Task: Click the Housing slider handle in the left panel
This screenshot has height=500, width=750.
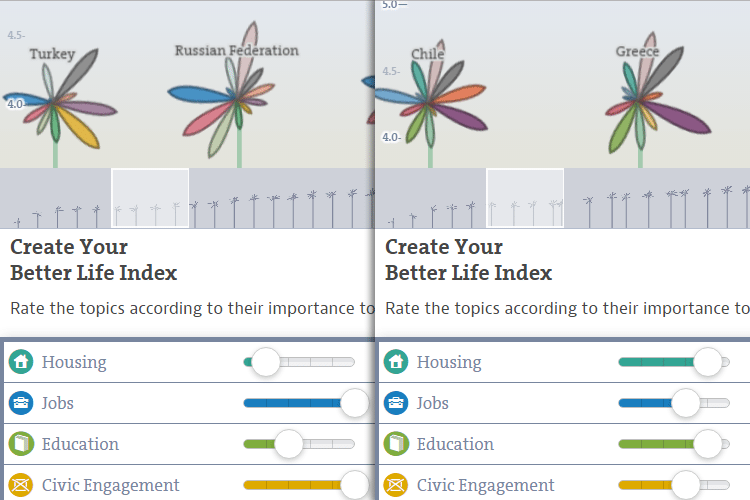Action: 265,362
